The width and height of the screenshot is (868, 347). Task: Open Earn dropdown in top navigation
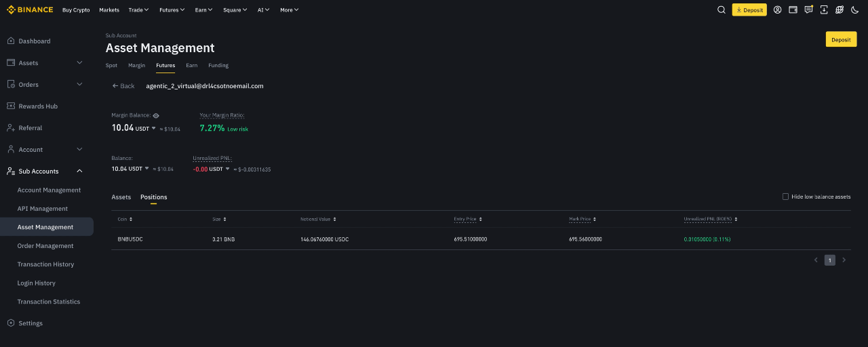pos(203,9)
